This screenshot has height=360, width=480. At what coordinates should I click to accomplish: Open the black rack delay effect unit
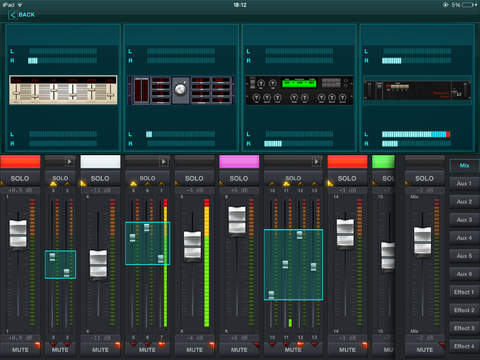(x=417, y=91)
